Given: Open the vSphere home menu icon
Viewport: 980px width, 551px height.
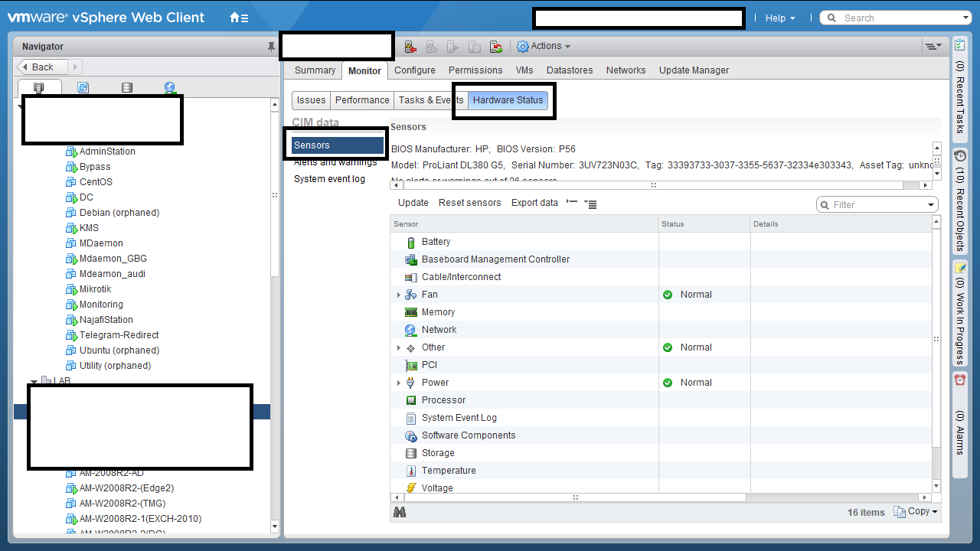Looking at the screenshot, I should tap(239, 18).
